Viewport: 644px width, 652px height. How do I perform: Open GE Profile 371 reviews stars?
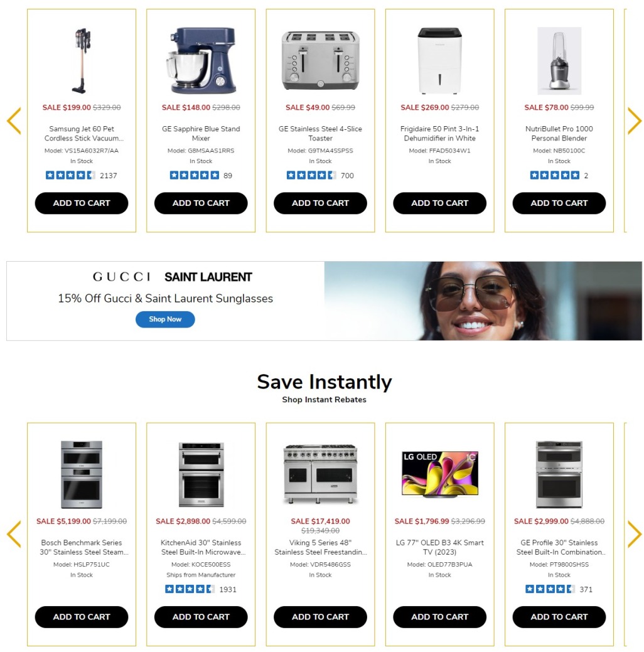tap(550, 589)
